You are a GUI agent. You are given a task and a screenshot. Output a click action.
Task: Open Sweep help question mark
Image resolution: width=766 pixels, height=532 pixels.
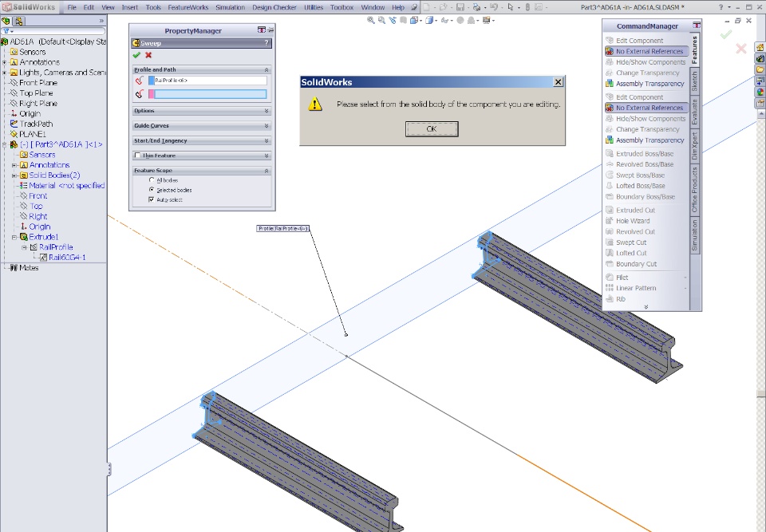(267, 43)
